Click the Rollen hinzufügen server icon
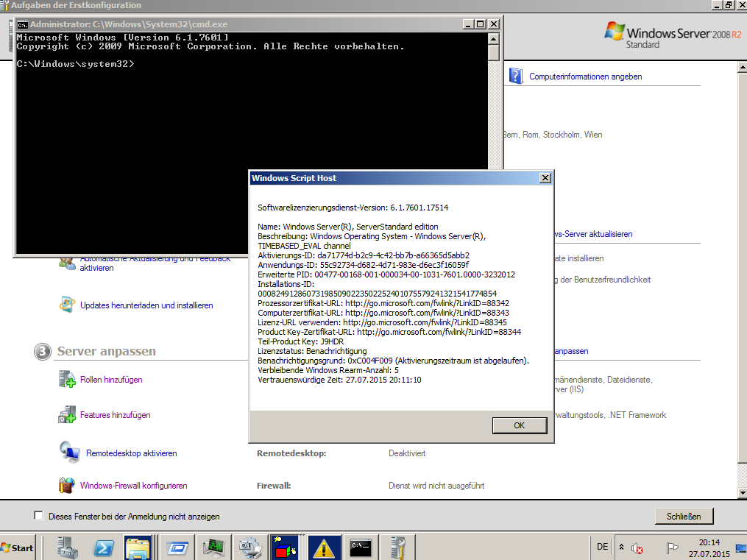Image resolution: width=747 pixels, height=560 pixels. (x=67, y=379)
